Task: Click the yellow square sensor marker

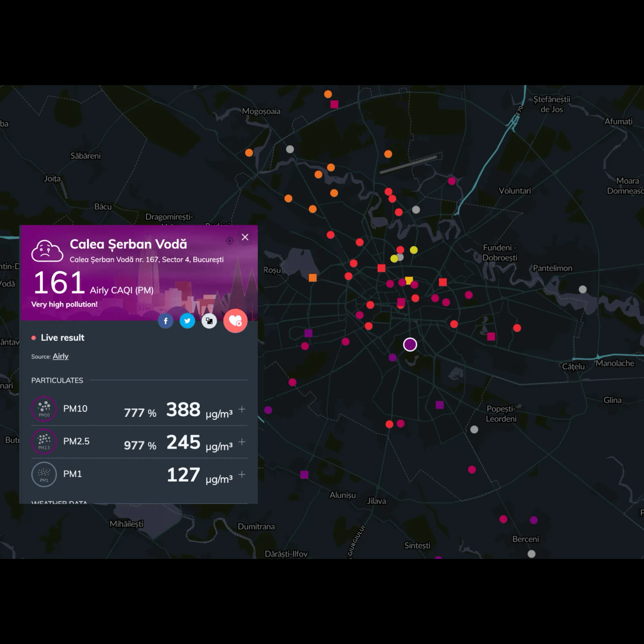Action: point(409,280)
